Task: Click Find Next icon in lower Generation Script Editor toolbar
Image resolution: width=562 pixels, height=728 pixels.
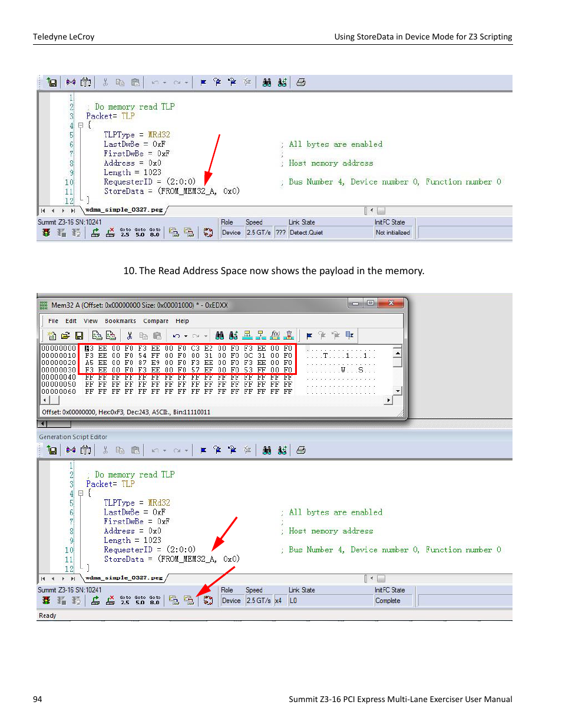Action: click(x=282, y=450)
